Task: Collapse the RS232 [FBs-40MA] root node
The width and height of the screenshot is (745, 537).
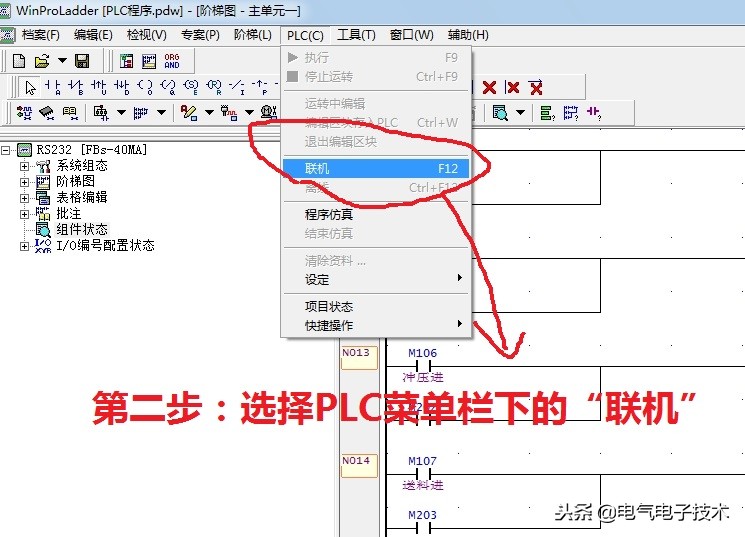Action: pyautogui.click(x=6, y=150)
